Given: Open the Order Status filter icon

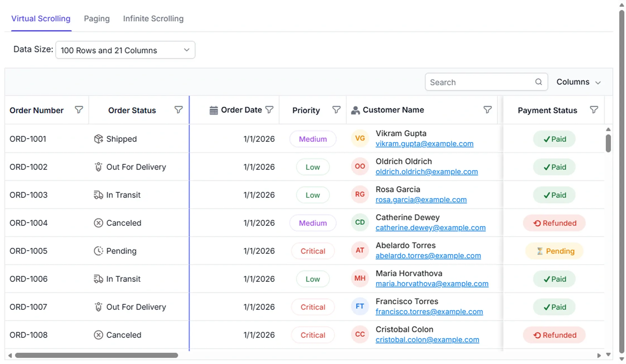Looking at the screenshot, I should pos(179,110).
